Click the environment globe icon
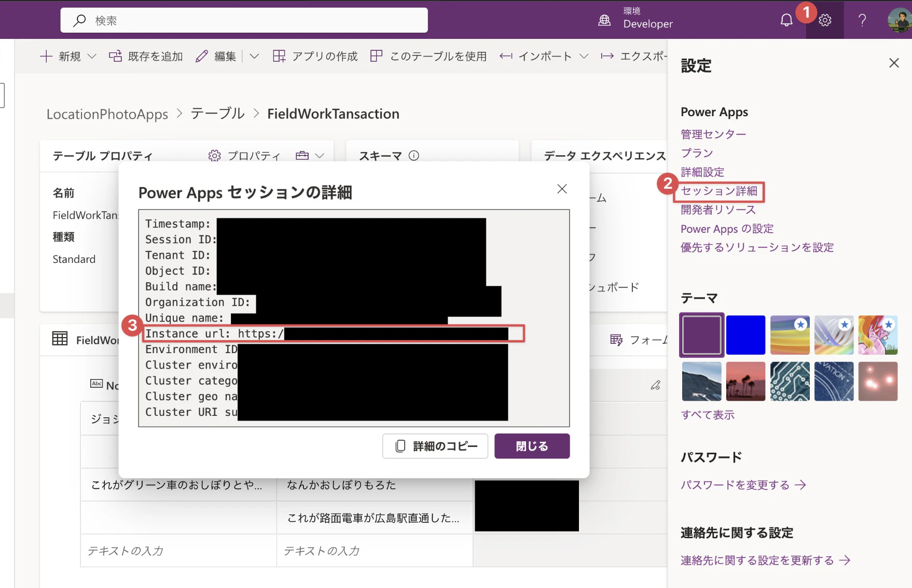The height and width of the screenshot is (588, 912). (x=604, y=20)
